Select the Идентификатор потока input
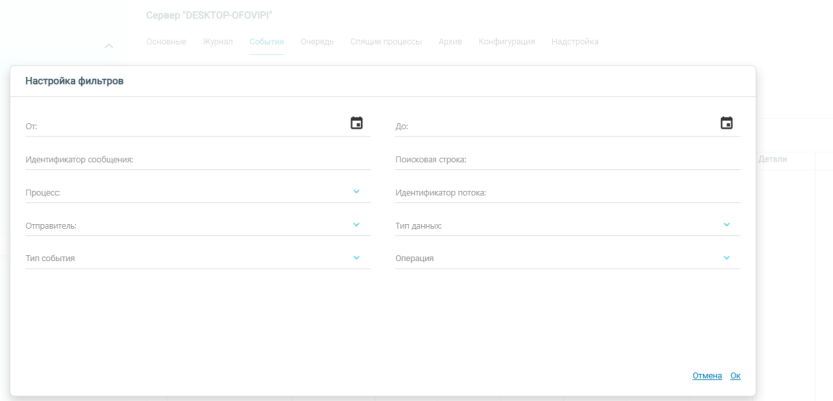Viewport: 833px width, 401px height. click(567, 192)
